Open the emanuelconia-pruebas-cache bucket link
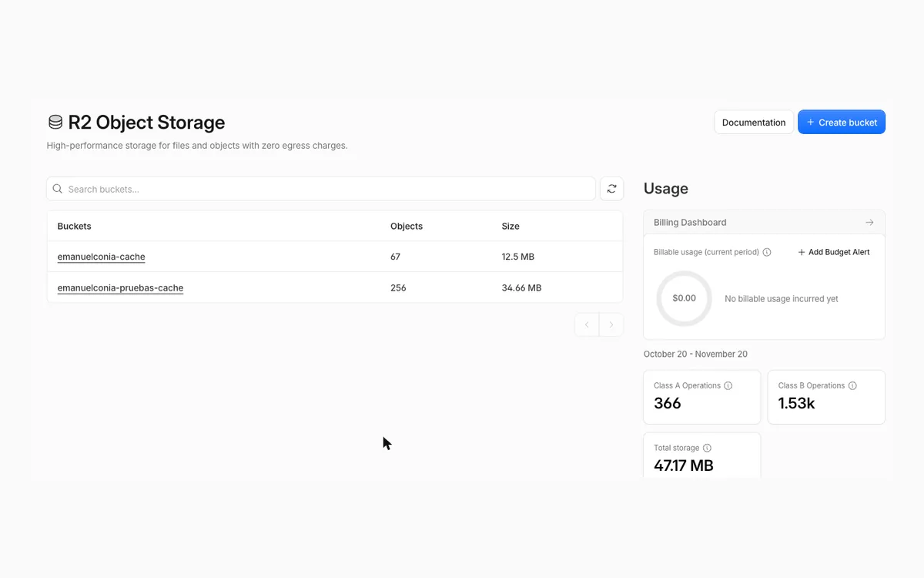Viewport: 924px width, 578px height. 120,288
